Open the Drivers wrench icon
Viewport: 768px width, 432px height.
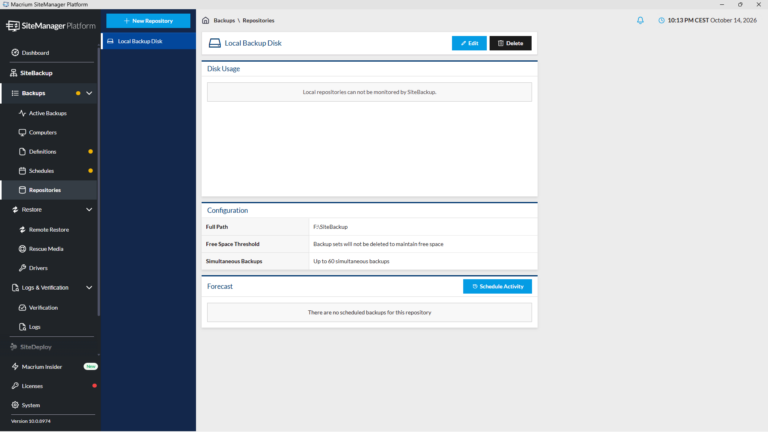pyautogui.click(x=22, y=268)
